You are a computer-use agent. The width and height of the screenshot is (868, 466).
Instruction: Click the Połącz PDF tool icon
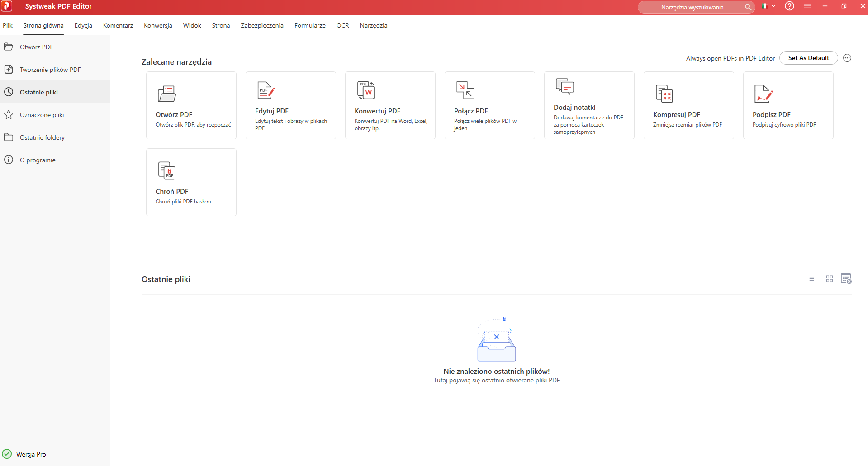pyautogui.click(x=465, y=90)
